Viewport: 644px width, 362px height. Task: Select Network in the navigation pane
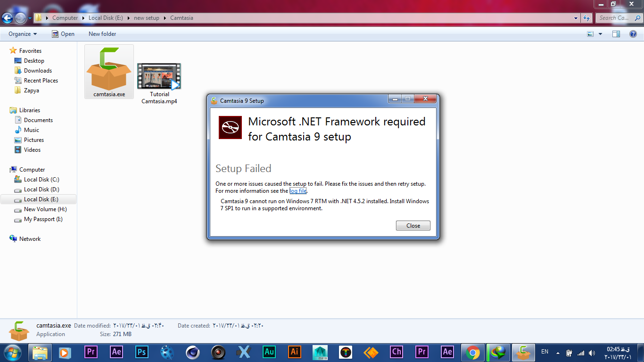(x=30, y=239)
